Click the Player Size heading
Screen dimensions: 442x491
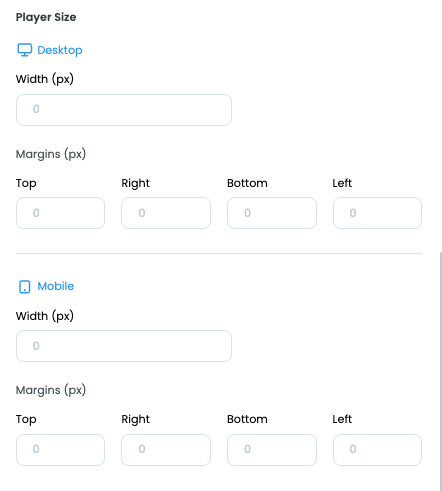pos(46,17)
